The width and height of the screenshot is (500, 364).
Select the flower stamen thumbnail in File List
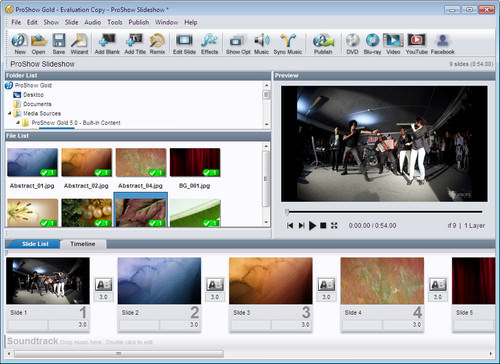pos(32,213)
